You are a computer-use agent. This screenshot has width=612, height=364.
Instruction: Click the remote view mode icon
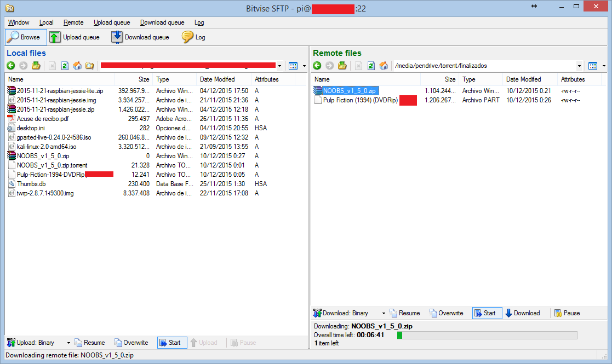pyautogui.click(x=593, y=66)
